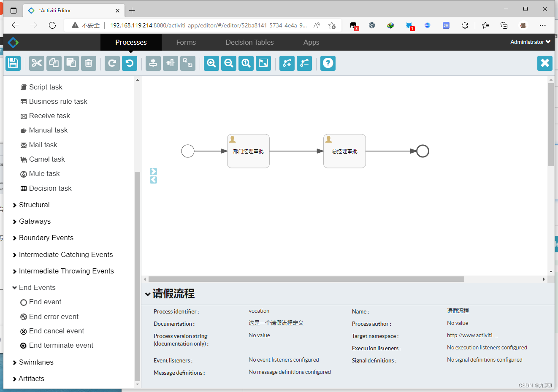Zoom to fit the whole diagram
Image resolution: width=558 pixels, height=392 pixels.
coord(263,63)
